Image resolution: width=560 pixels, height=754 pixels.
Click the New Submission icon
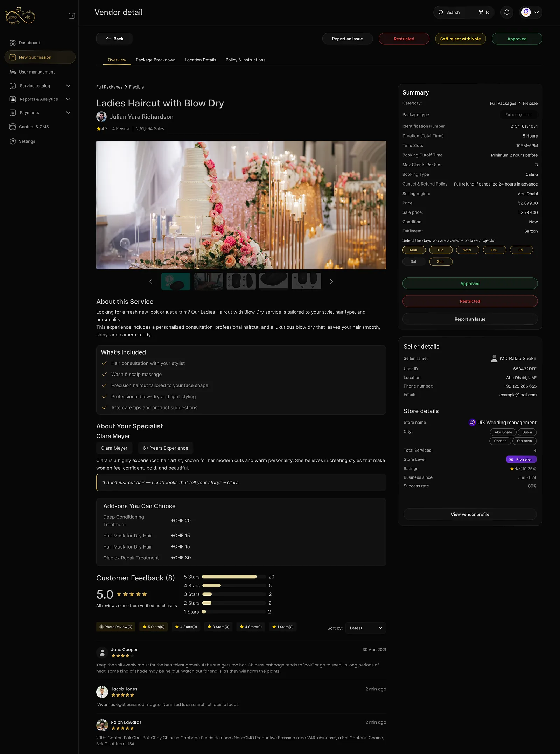point(13,57)
